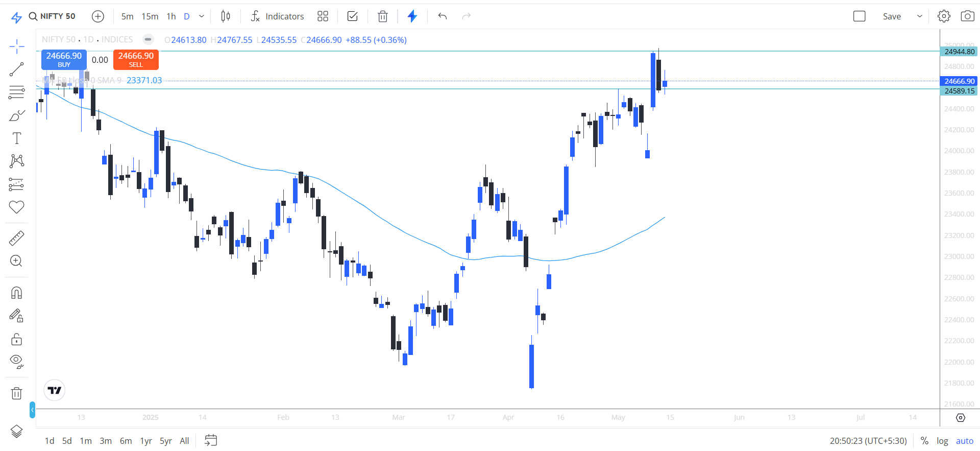Open the forecasting and measurement tools
Screen dimensions: 980x451
pos(17,184)
